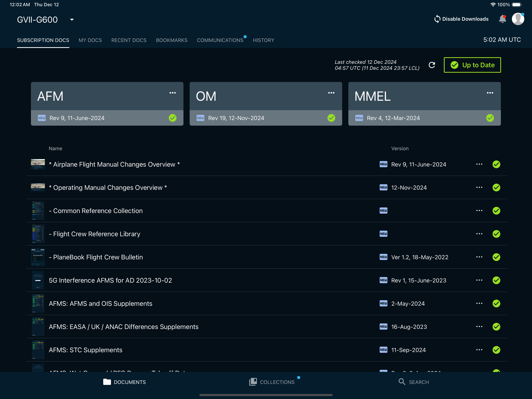Click NEW badge for Operating Manual Changes Overview
This screenshot has width=532, height=399.
[383, 187]
